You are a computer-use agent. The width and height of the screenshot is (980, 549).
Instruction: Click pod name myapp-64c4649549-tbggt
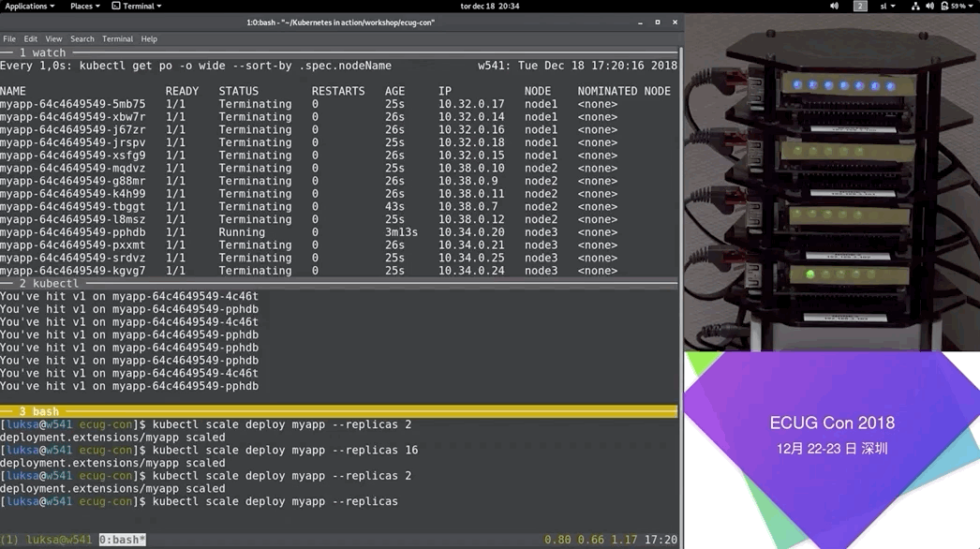(x=72, y=207)
